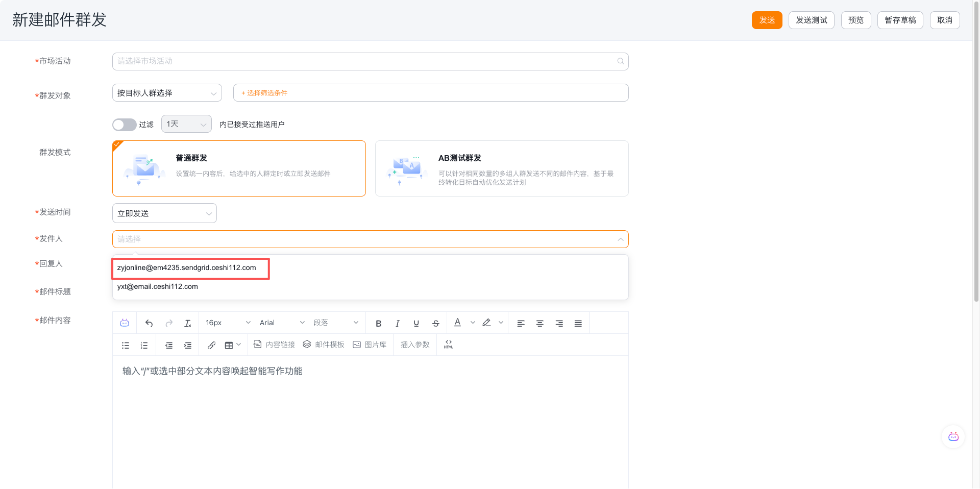Open the 邮件模板 email template panel
The height and width of the screenshot is (489, 980).
coord(323,344)
